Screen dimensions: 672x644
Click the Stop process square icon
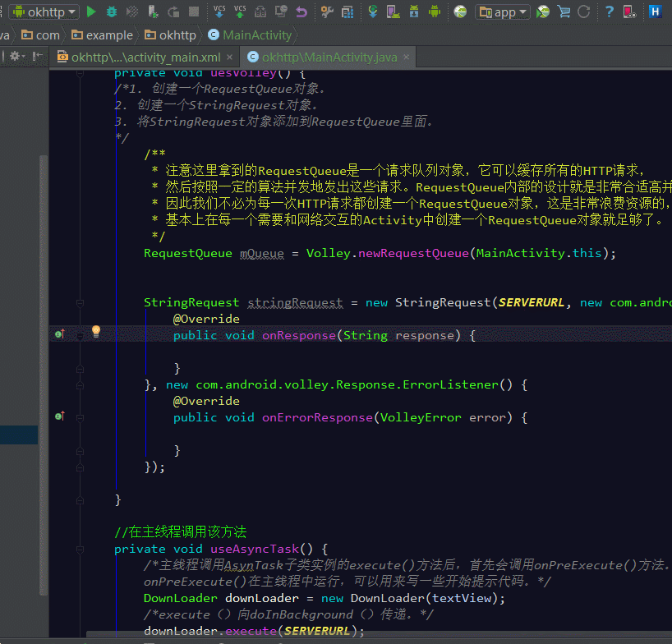(194, 11)
